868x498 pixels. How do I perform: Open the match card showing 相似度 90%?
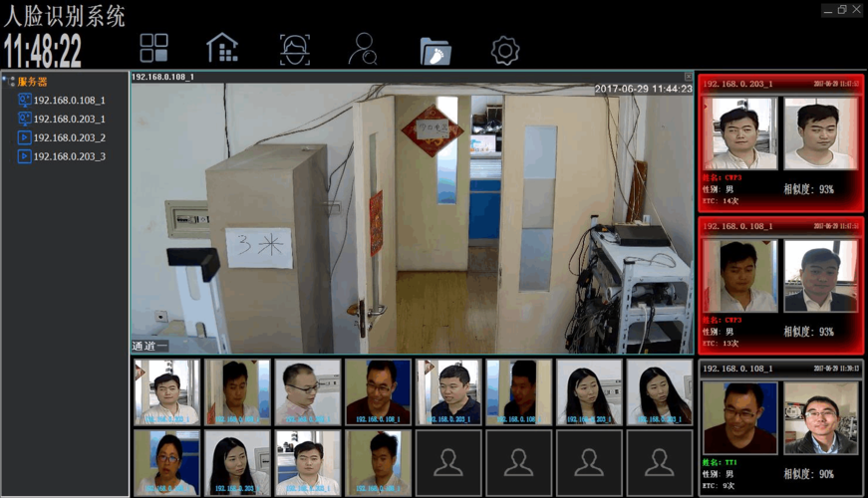click(x=780, y=426)
